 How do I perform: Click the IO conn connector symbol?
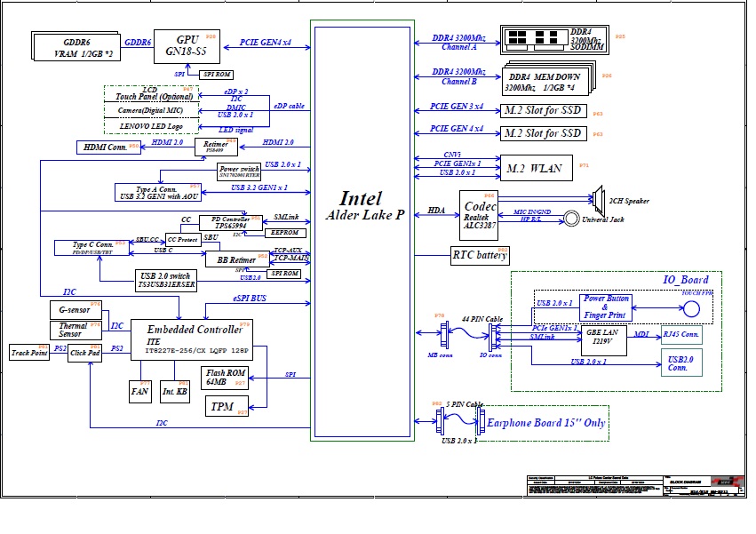point(492,337)
